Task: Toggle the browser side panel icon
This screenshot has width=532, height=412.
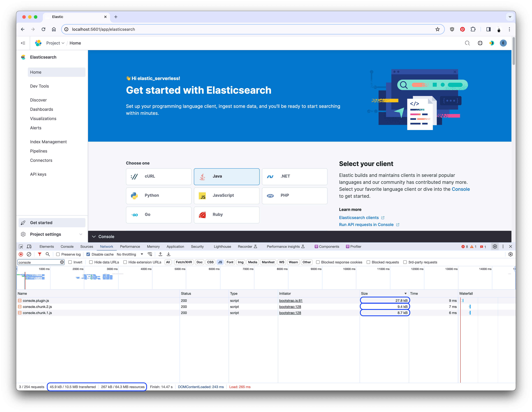Action: click(488, 29)
